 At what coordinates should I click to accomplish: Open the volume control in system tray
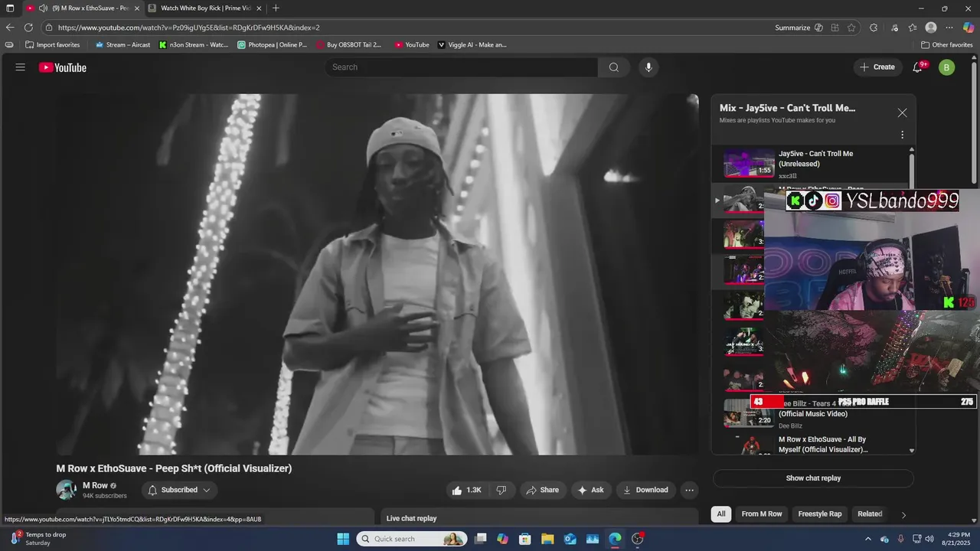point(929,539)
